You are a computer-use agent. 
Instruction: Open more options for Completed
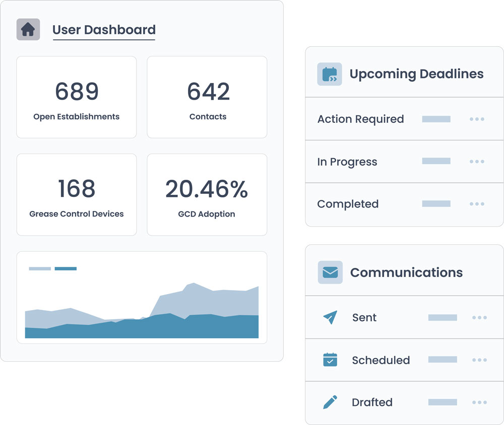click(x=477, y=203)
